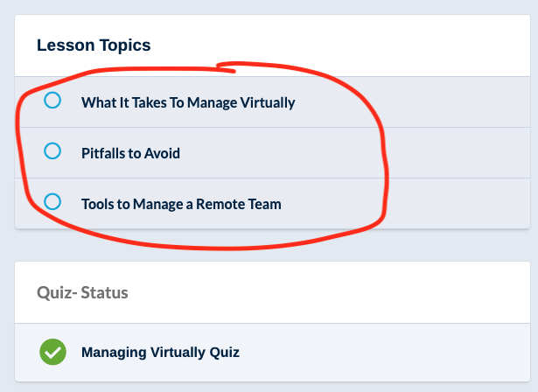Click the Quiz- Status heading
The height and width of the screenshot is (392, 538).
pyautogui.click(x=82, y=292)
